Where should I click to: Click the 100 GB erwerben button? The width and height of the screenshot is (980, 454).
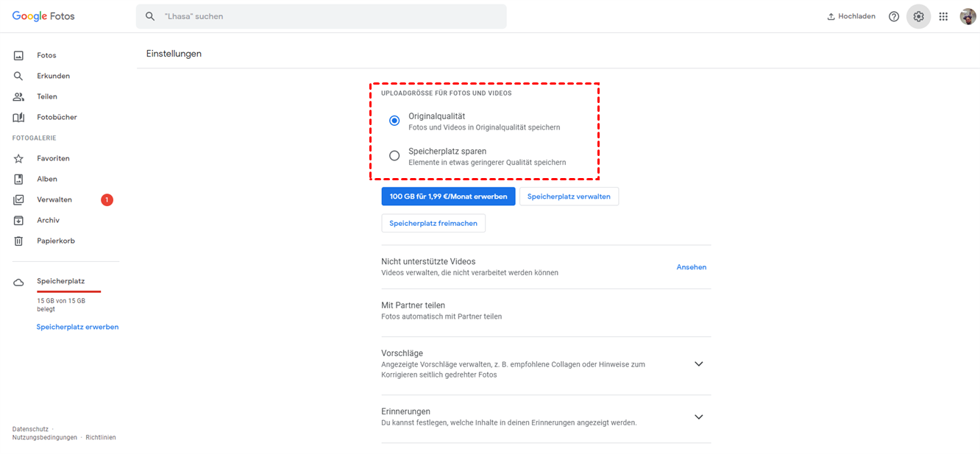[448, 196]
